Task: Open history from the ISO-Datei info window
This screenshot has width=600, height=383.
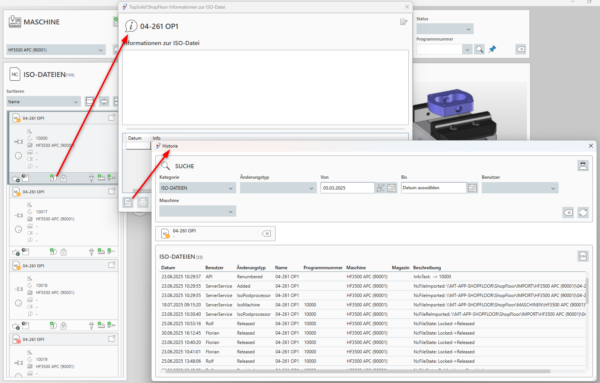Action: pos(128,202)
